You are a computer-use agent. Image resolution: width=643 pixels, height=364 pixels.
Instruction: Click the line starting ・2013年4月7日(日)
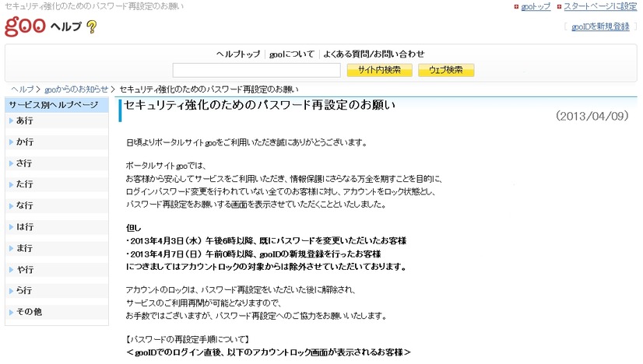coord(254,254)
